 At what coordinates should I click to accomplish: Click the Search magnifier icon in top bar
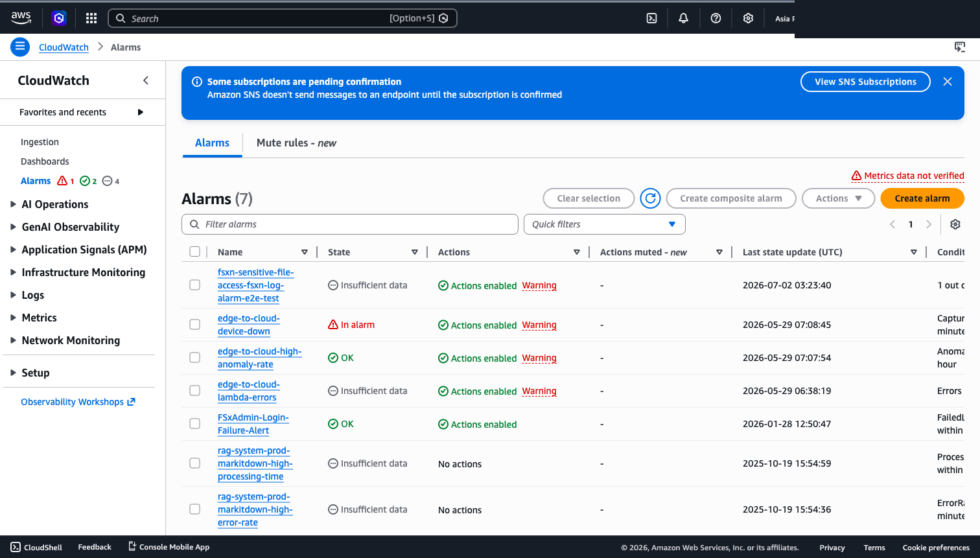121,18
